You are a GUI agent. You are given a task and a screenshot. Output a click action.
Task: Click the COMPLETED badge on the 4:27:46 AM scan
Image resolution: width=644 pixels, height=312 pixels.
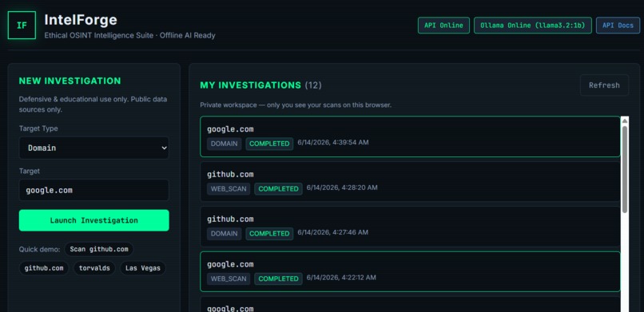[x=269, y=234]
